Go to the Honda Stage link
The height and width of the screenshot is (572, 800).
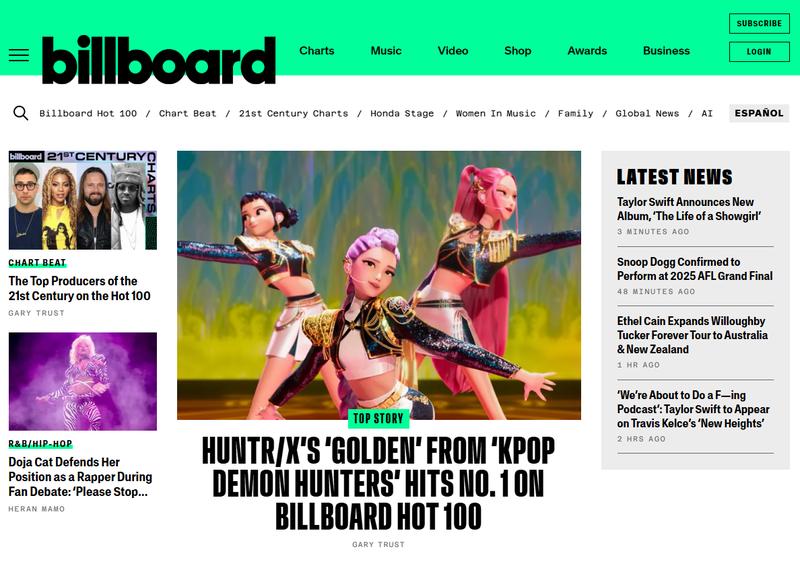pyautogui.click(x=402, y=113)
